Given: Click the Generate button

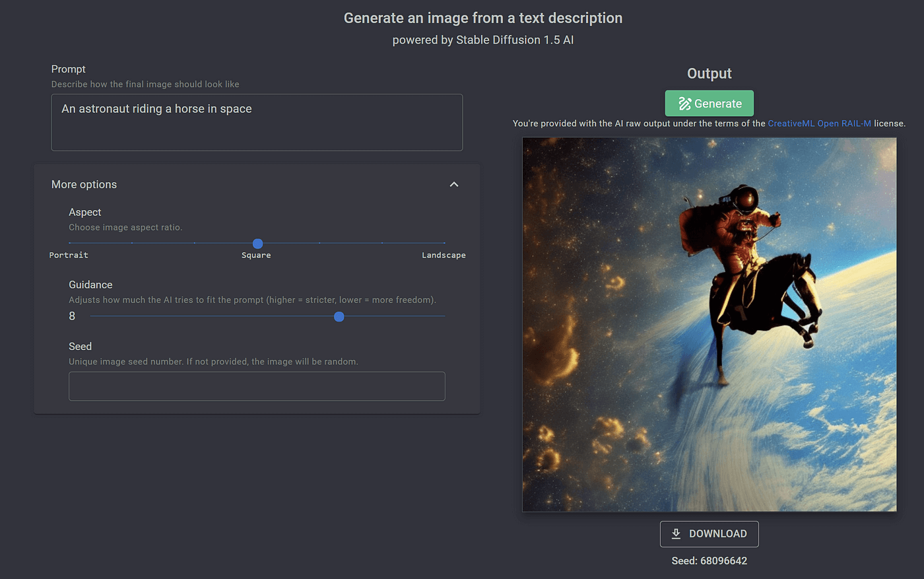Looking at the screenshot, I should [709, 104].
